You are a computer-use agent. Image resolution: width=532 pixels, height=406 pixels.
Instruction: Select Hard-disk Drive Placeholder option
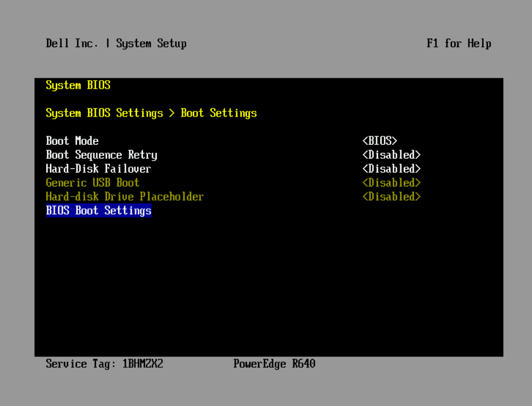click(125, 197)
